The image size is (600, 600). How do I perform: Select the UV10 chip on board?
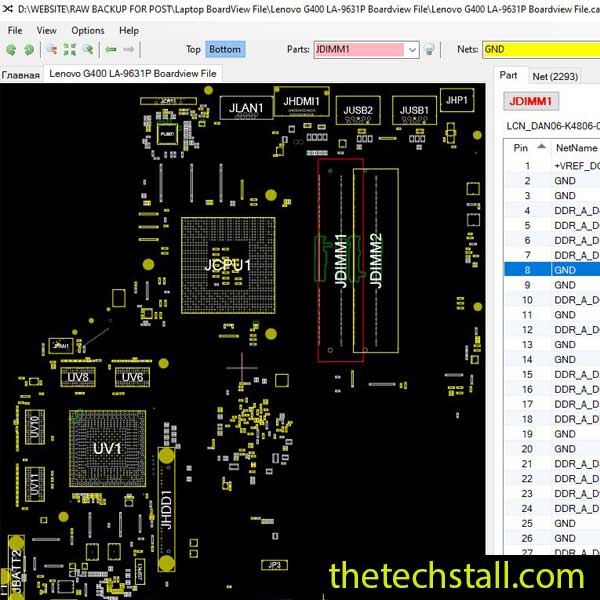point(35,427)
